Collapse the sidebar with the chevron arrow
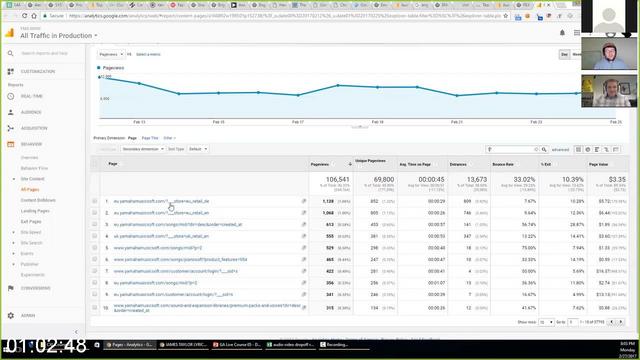 click(76, 332)
